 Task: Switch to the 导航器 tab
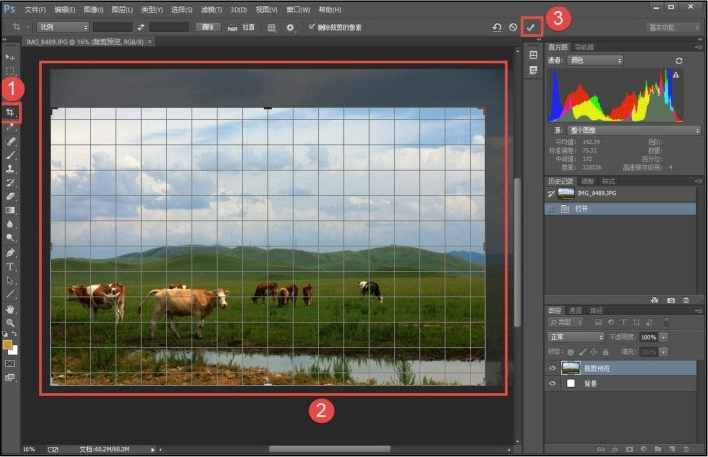(584, 47)
